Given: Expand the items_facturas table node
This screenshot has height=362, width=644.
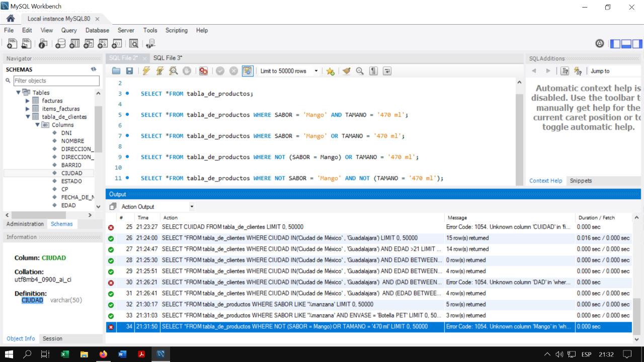Looking at the screenshot, I should [28, 109].
